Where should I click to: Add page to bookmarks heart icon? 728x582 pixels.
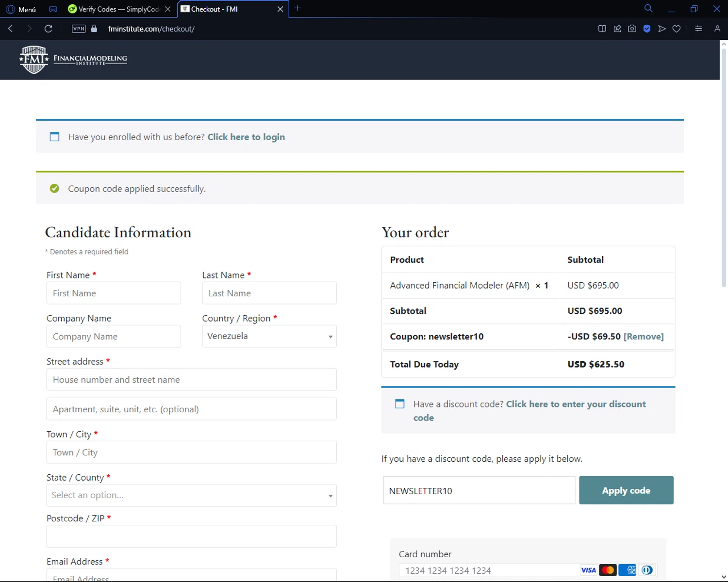click(x=677, y=29)
